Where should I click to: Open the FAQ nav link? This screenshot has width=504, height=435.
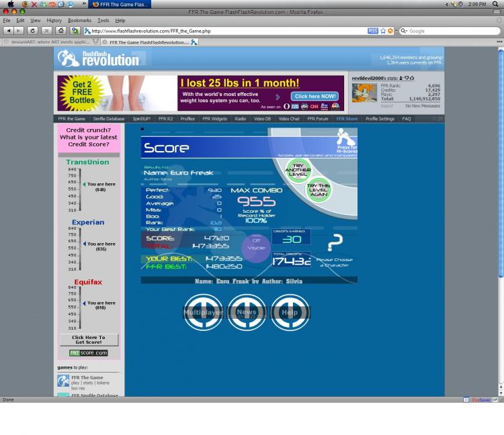407,119
